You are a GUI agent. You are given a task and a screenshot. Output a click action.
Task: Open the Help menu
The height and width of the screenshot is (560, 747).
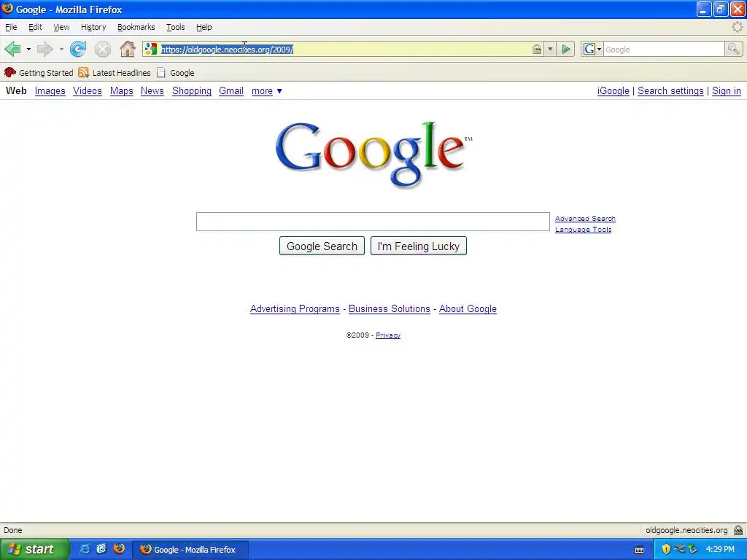coord(204,27)
